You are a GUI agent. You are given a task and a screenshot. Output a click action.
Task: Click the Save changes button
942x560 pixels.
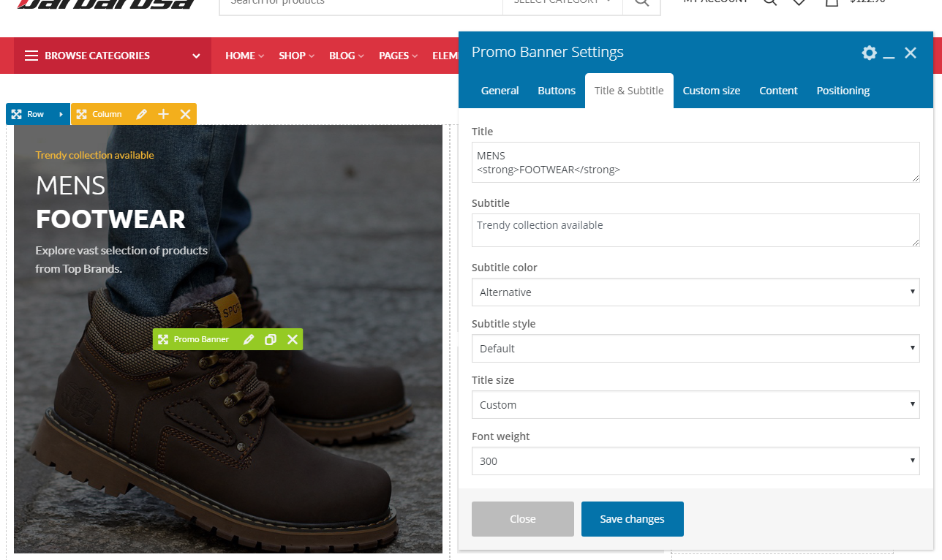tap(633, 519)
